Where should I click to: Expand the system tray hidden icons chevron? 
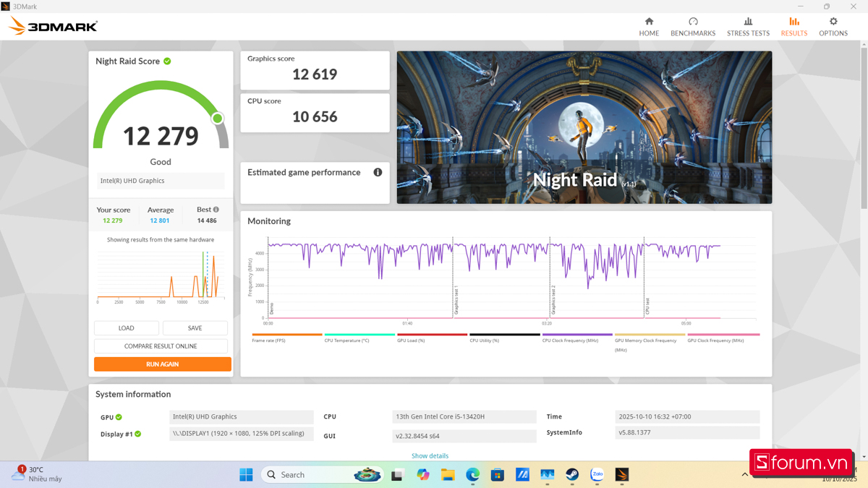click(744, 475)
